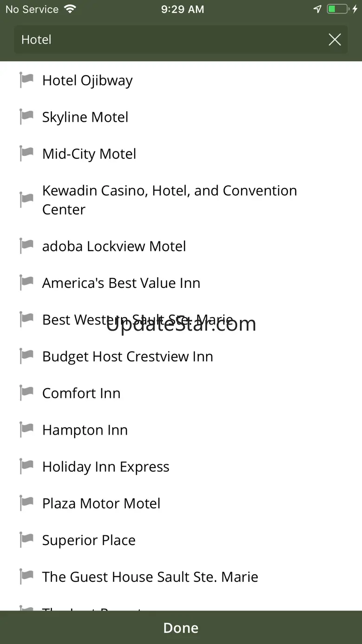362x644 pixels.
Task: Tap the flag icon beside Mid-City Motel
Action: pyautogui.click(x=26, y=154)
